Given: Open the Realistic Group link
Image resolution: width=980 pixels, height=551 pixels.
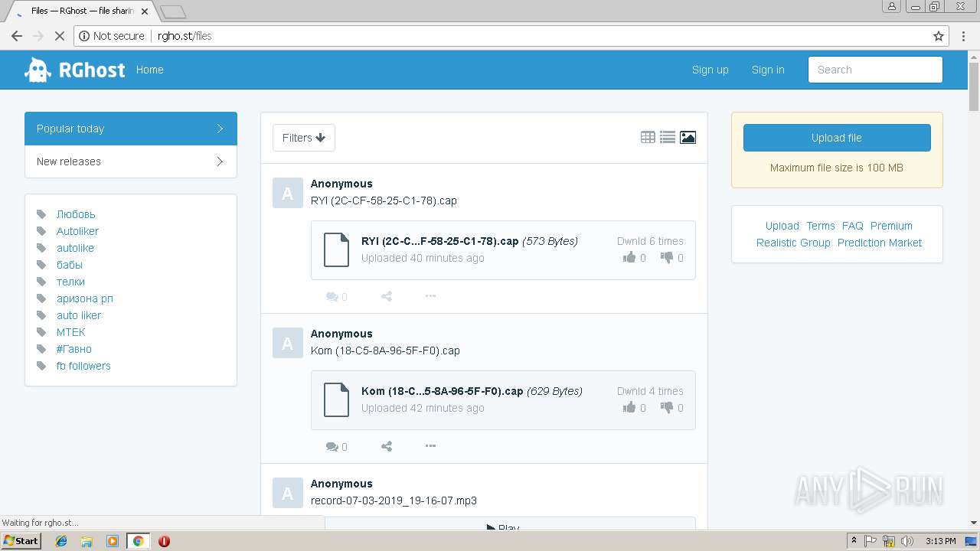Looking at the screenshot, I should tap(793, 243).
